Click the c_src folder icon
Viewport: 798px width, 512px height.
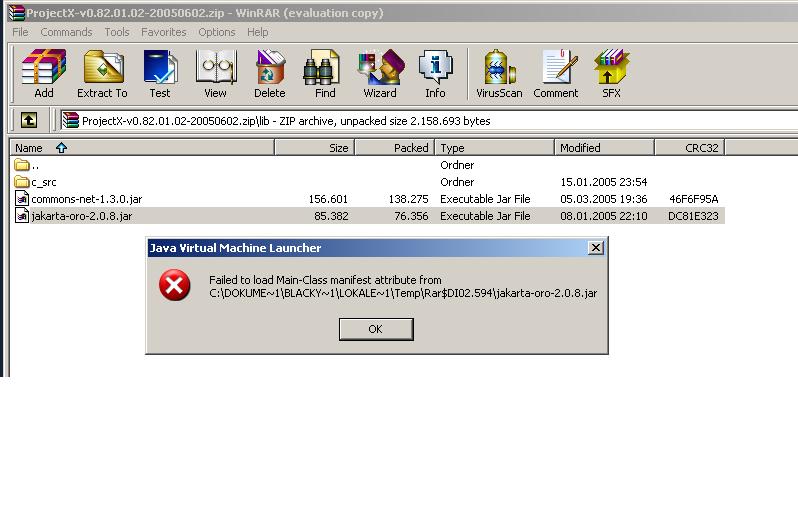click(22, 182)
